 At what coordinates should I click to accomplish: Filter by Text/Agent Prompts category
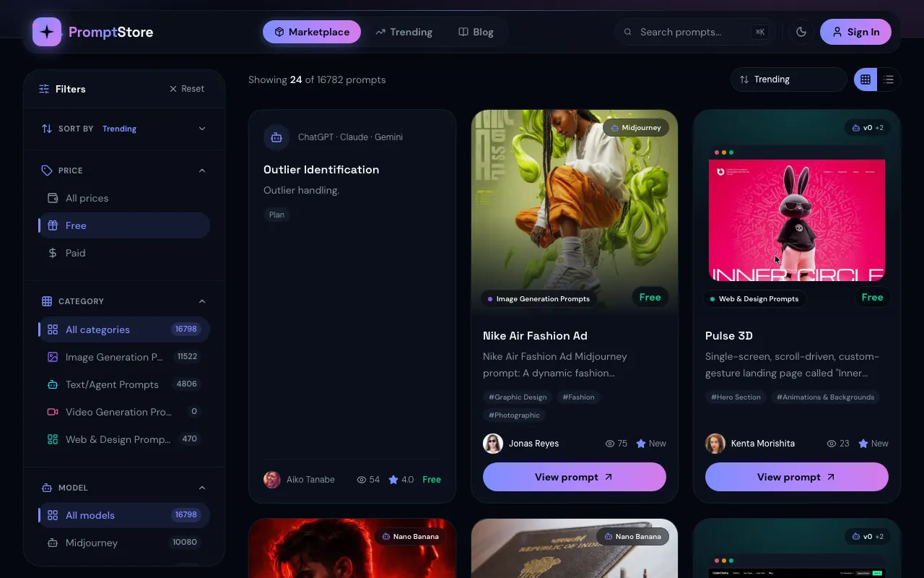pyautogui.click(x=124, y=384)
